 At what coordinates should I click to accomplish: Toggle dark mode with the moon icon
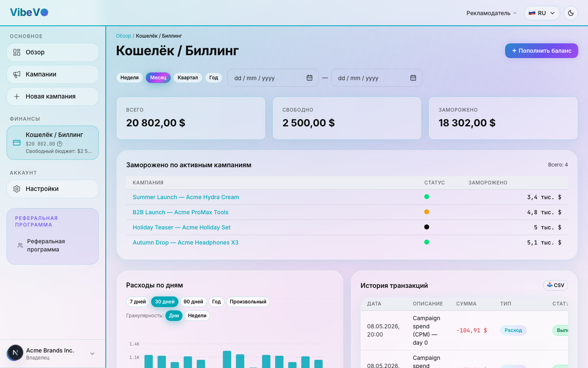(x=571, y=13)
